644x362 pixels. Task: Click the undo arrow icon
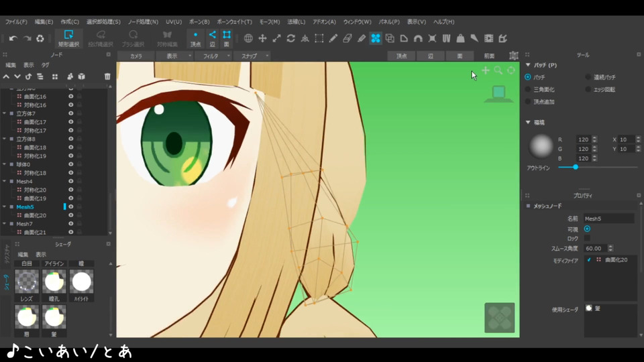[13, 38]
